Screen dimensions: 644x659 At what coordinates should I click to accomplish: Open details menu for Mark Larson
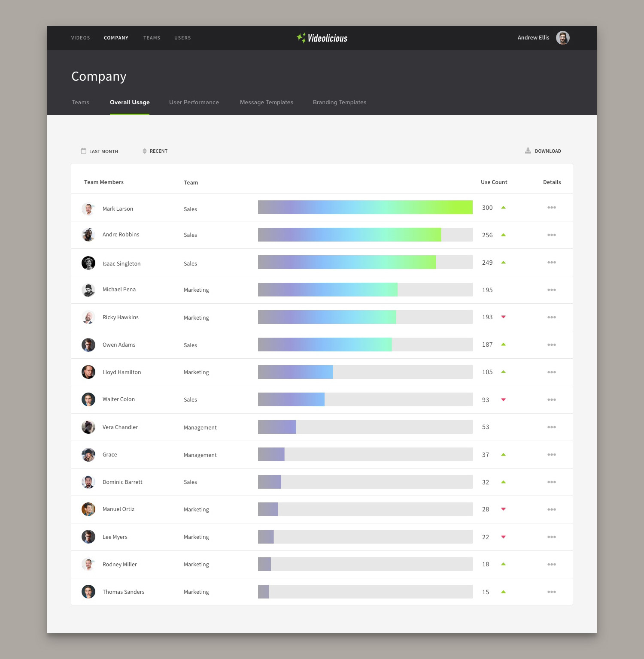(552, 208)
